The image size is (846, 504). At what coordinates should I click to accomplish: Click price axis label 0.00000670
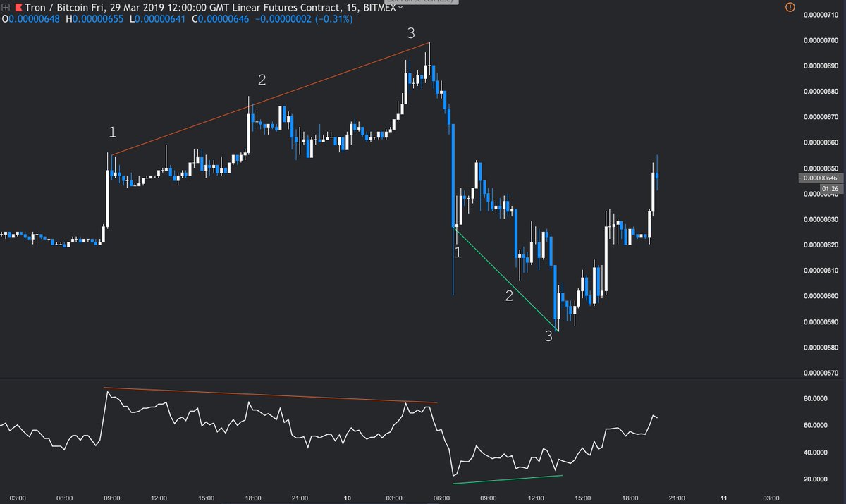[823, 116]
